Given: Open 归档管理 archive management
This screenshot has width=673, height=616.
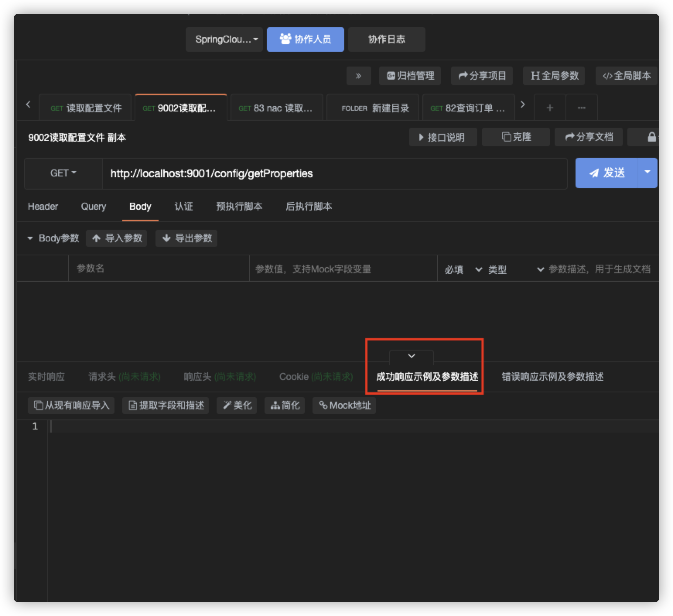Looking at the screenshot, I should 410,76.
